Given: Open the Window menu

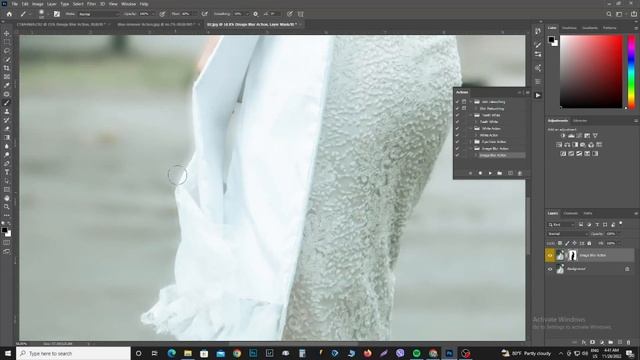Looking at the screenshot, I should (129, 4).
